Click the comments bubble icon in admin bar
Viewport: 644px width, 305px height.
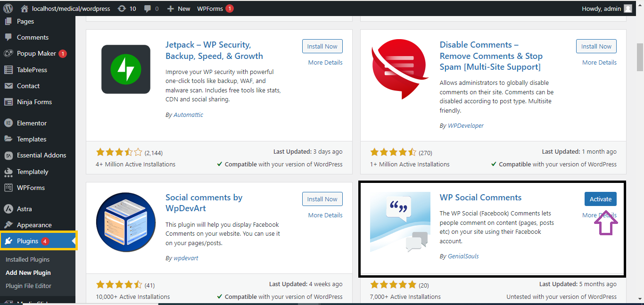148,8
